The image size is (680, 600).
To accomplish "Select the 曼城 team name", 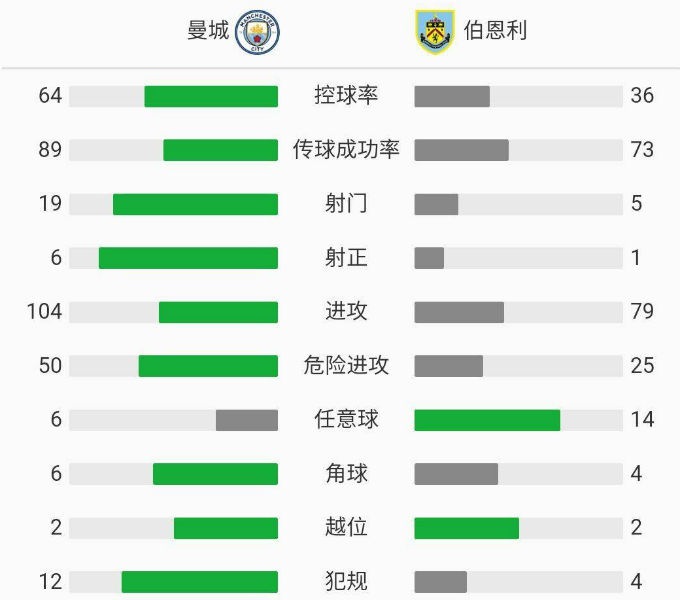I will (x=208, y=31).
